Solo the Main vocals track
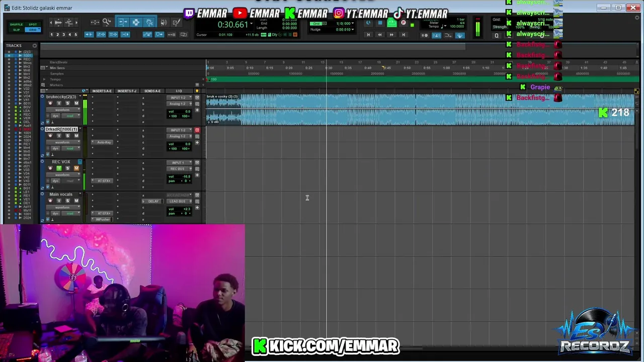644x362 pixels. click(67, 201)
